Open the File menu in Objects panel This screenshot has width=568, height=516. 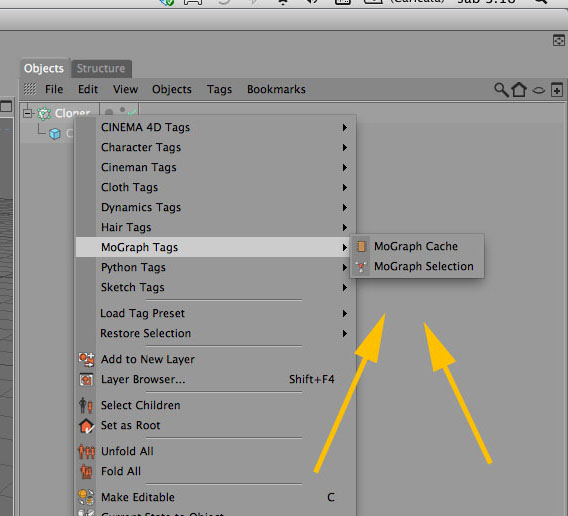54,89
